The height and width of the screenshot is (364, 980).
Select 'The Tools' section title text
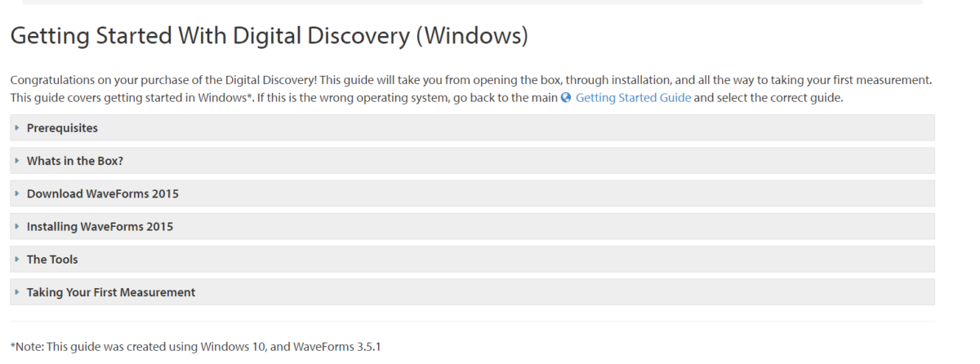[x=52, y=259]
